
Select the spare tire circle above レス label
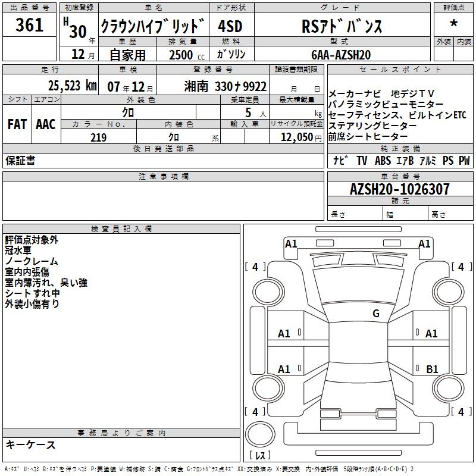coord(259,434)
